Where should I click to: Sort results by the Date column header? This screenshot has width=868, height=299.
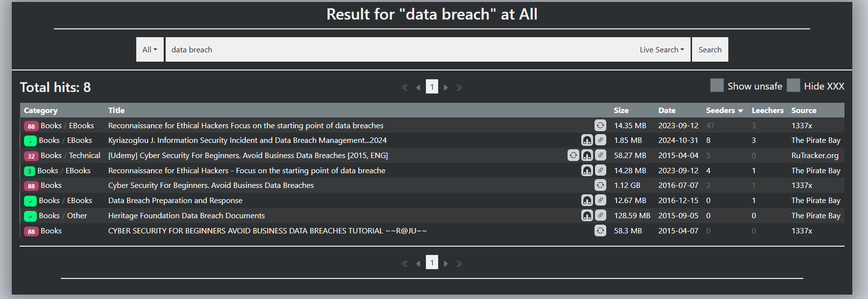click(667, 111)
